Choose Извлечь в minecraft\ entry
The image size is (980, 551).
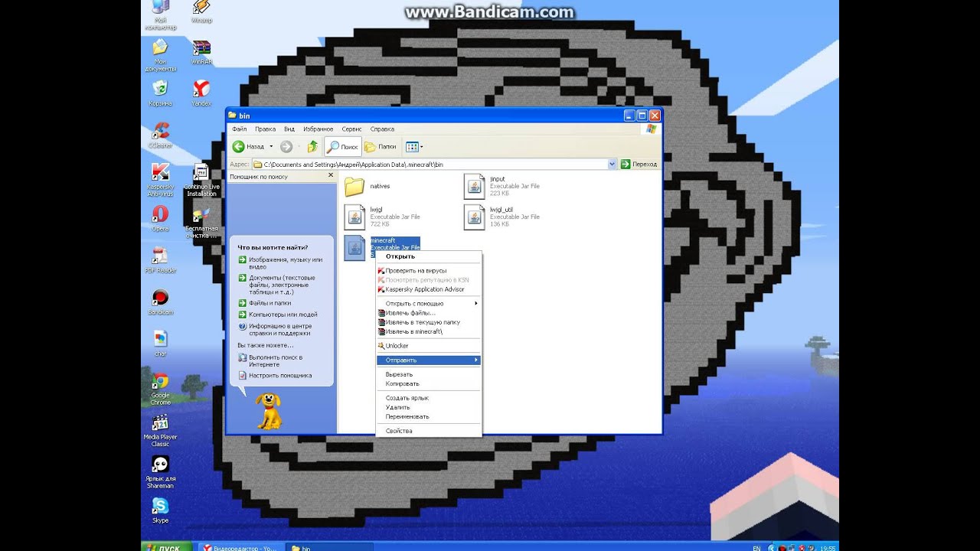(x=429, y=331)
